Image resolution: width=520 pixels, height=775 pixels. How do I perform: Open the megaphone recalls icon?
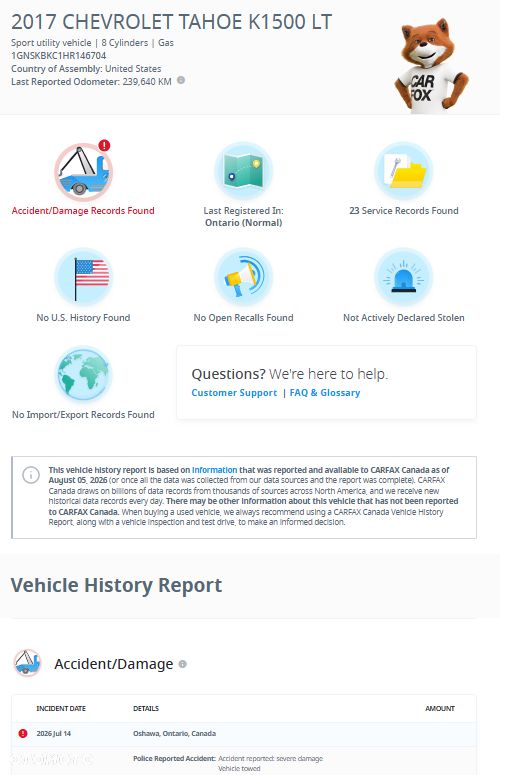click(243, 277)
